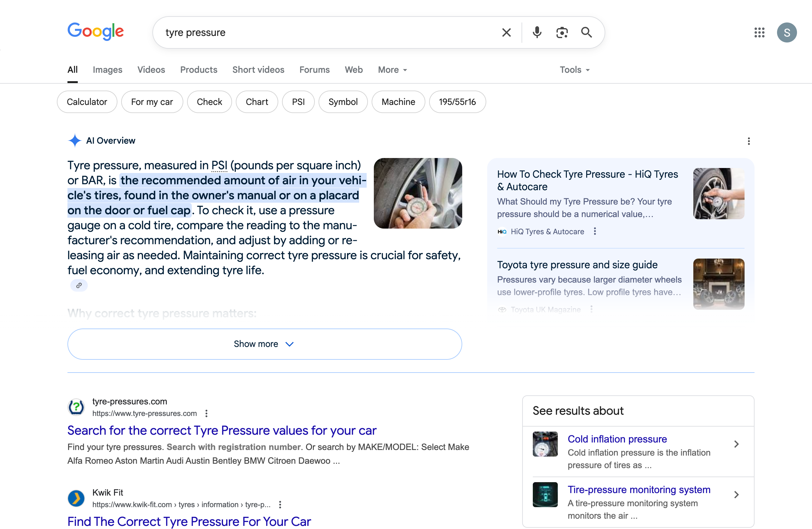Open Kwik Fit result options dots
812x529 pixels.
coord(280,504)
